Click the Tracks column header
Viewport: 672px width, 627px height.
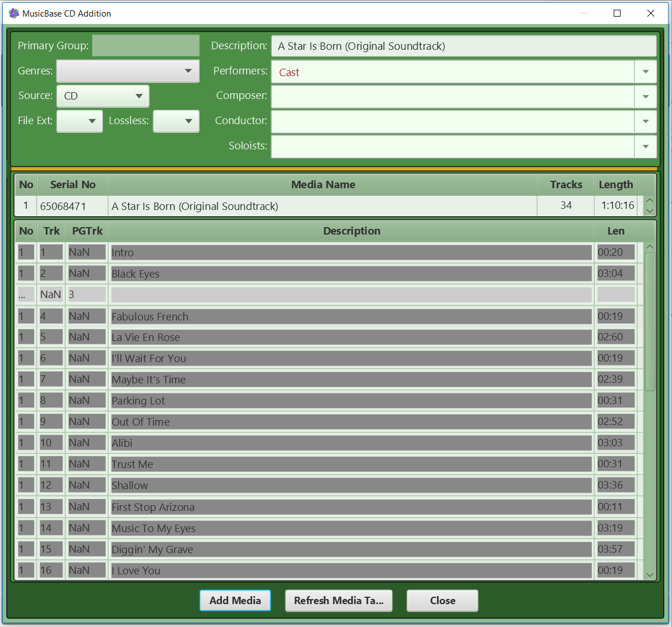(x=566, y=185)
